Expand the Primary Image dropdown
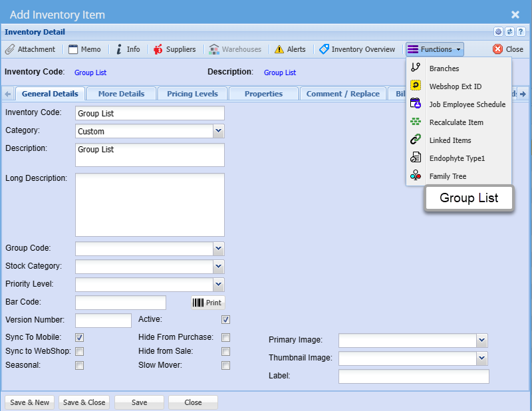The height and width of the screenshot is (411, 532). pyautogui.click(x=482, y=341)
